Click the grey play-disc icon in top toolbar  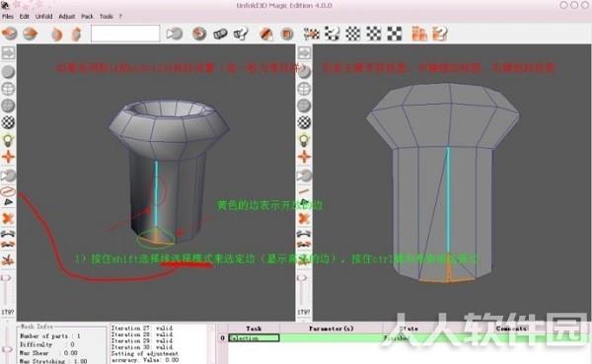click(175, 34)
